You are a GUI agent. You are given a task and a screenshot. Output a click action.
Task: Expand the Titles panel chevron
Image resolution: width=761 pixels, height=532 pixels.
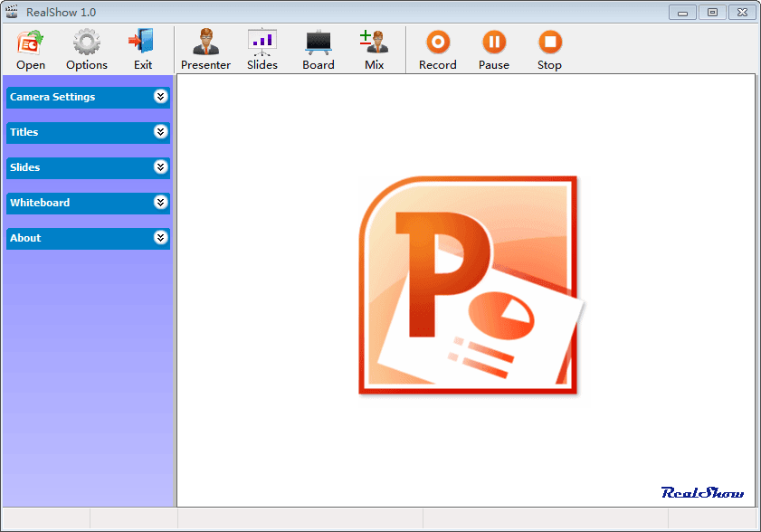[161, 131]
